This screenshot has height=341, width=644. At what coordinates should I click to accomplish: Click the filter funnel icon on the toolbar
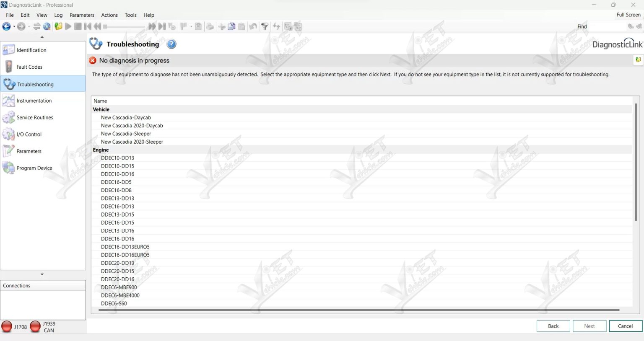click(265, 26)
